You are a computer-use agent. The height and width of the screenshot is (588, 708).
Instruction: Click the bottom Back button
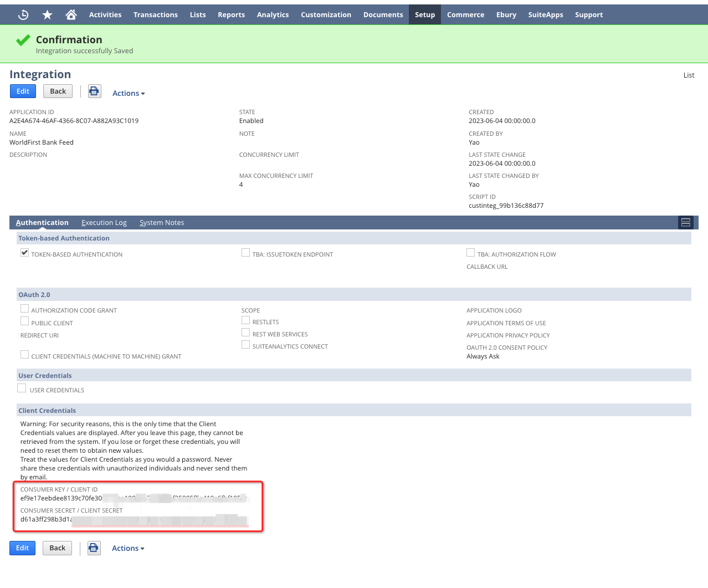pos(57,548)
